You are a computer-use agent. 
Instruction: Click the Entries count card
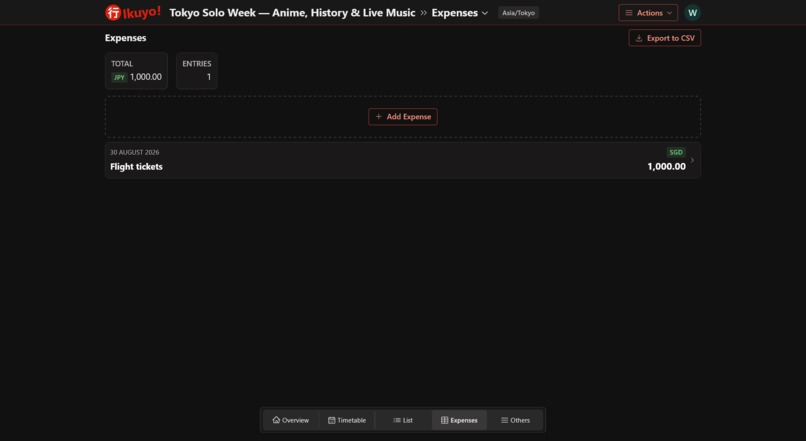[197, 70]
